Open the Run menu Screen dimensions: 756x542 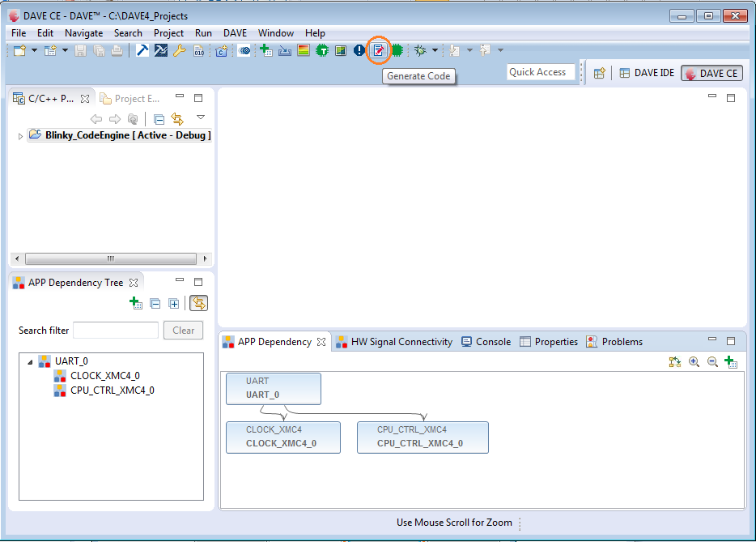click(x=203, y=33)
